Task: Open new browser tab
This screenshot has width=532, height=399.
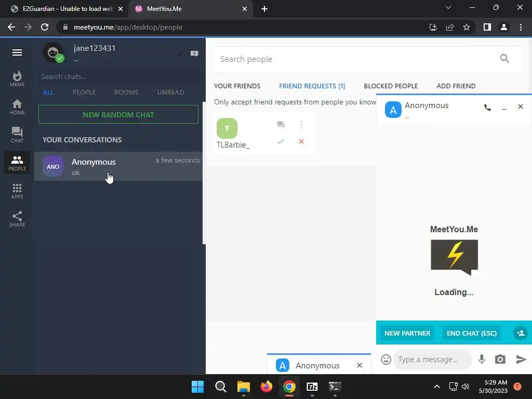Action: pyautogui.click(x=264, y=9)
